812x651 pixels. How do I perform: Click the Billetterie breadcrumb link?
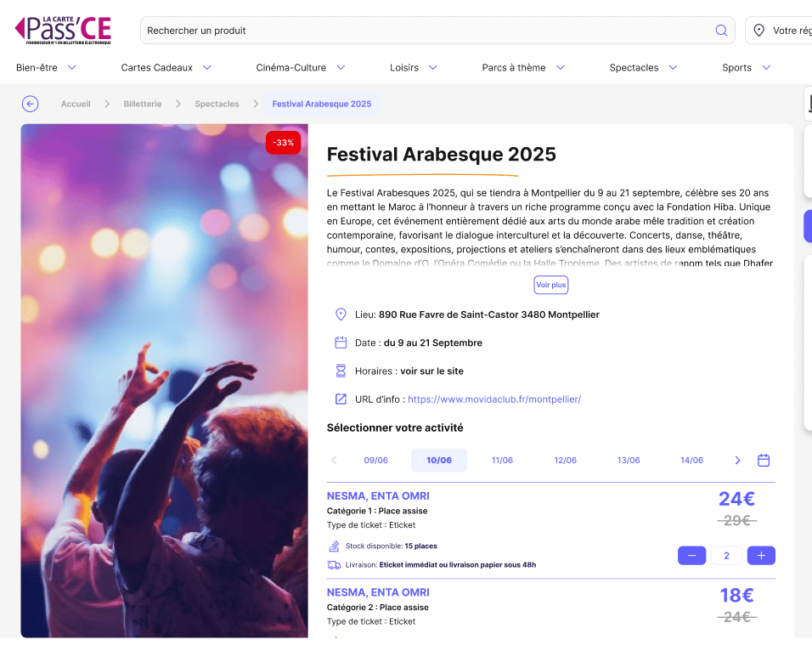click(x=142, y=104)
